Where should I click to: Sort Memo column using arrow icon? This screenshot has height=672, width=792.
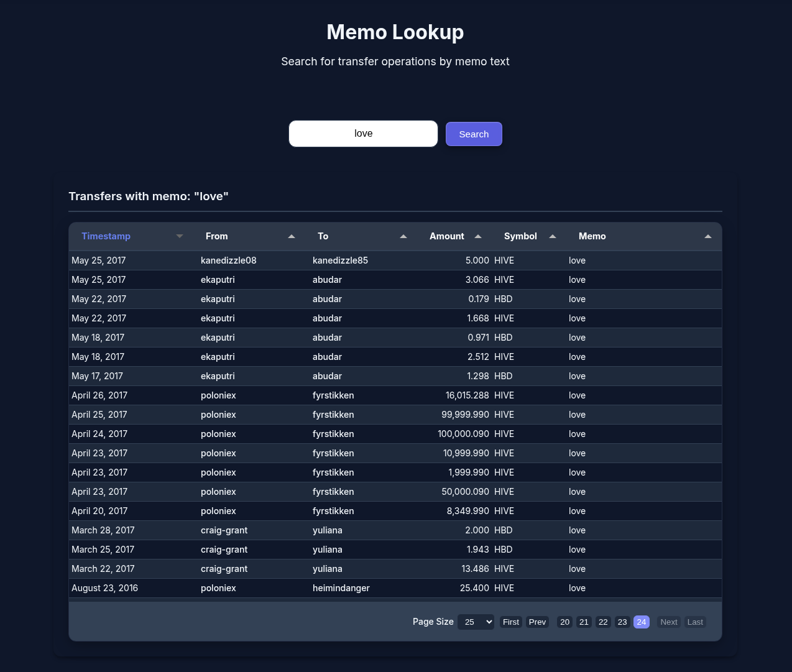pos(707,236)
